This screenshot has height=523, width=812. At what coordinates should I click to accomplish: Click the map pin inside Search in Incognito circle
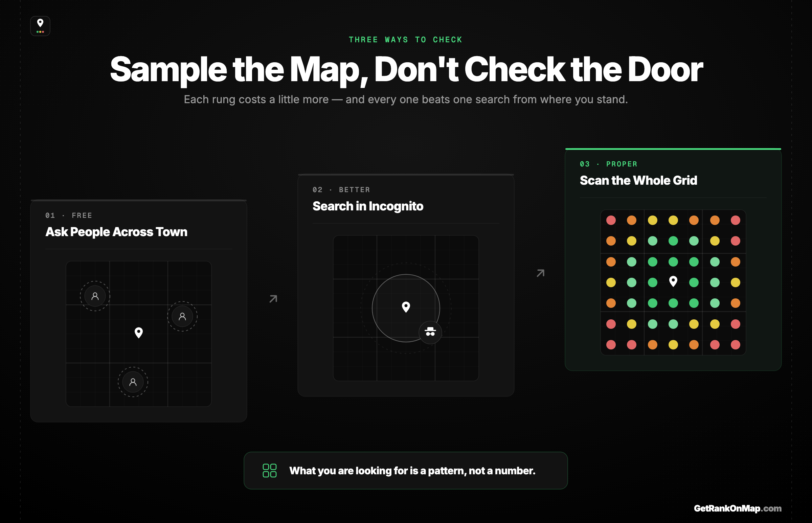(x=406, y=307)
